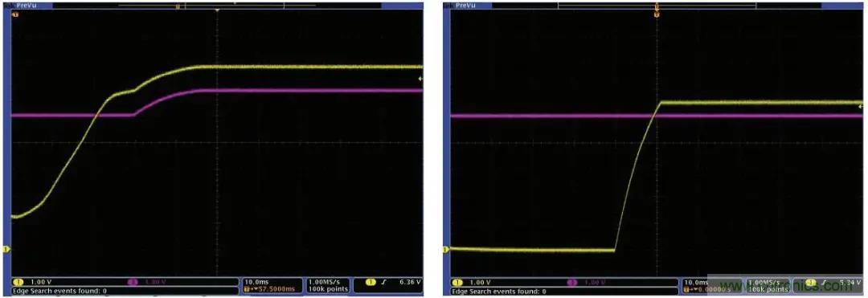Click the trigger level arrow at left scope's edge
Image resolution: width=868 pixels, height=298 pixels.
(x=420, y=79)
